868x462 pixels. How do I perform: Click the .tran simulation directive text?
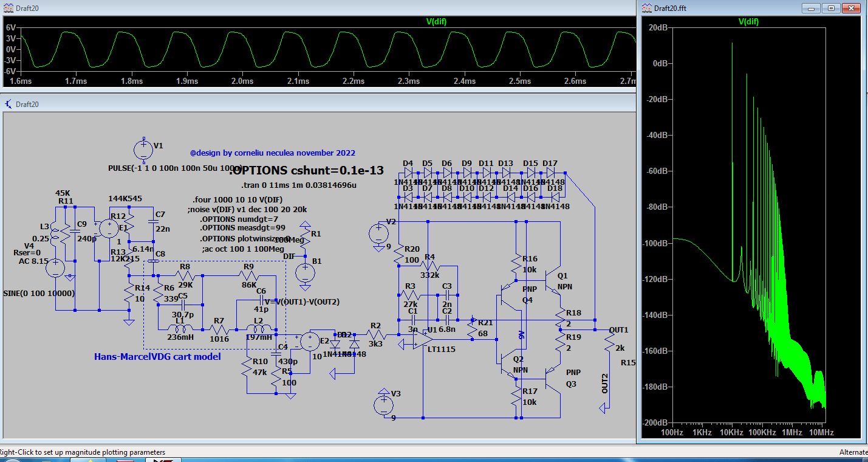coord(299,185)
